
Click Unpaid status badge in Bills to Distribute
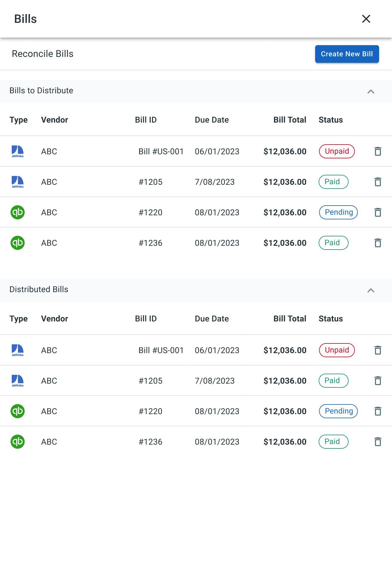337,151
